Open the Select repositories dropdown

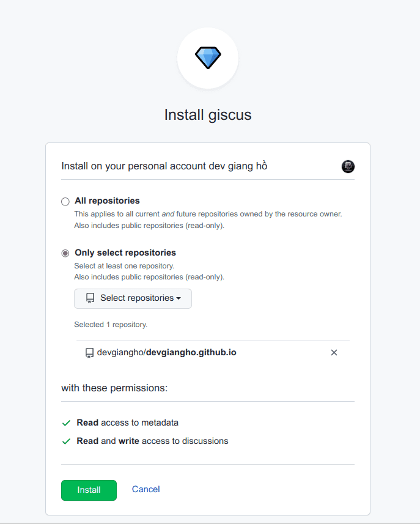point(133,298)
